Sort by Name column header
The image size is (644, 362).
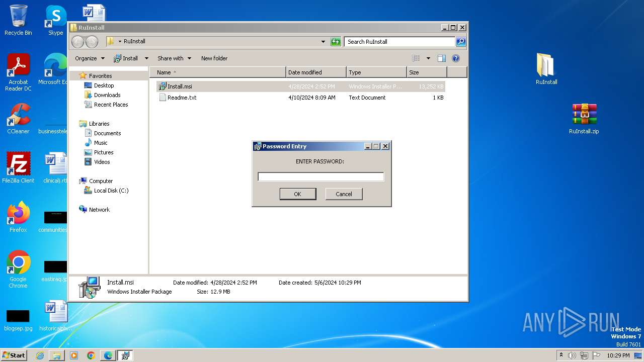click(217, 72)
